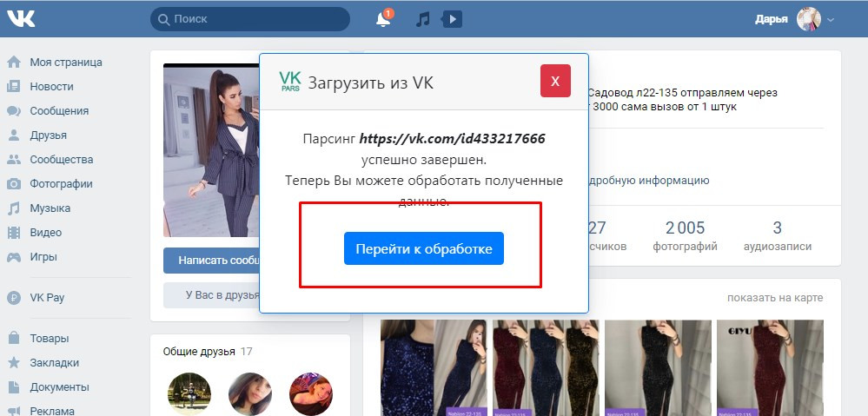Open the profile photo of woman in suit

click(x=211, y=149)
